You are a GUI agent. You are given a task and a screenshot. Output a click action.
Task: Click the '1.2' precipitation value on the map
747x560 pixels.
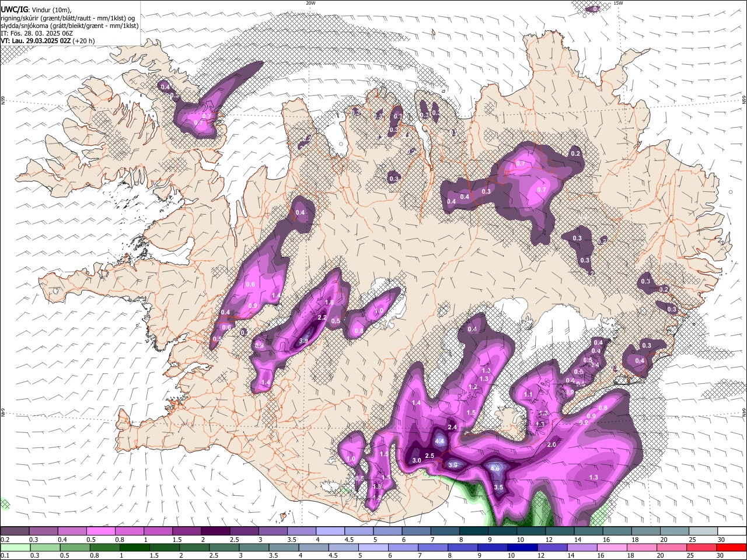point(473,387)
